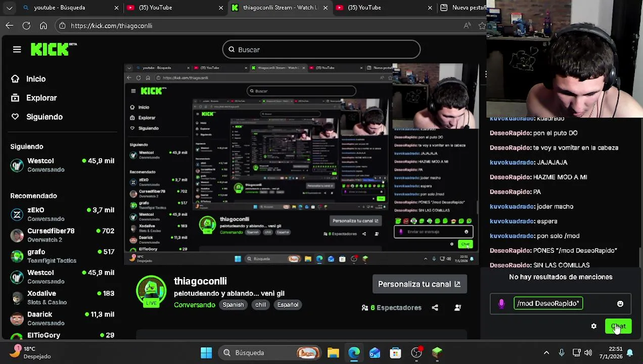Screen dimensions: 643x364
Task: Open grafo Teamfight Tactics channel
Action: tap(63, 256)
